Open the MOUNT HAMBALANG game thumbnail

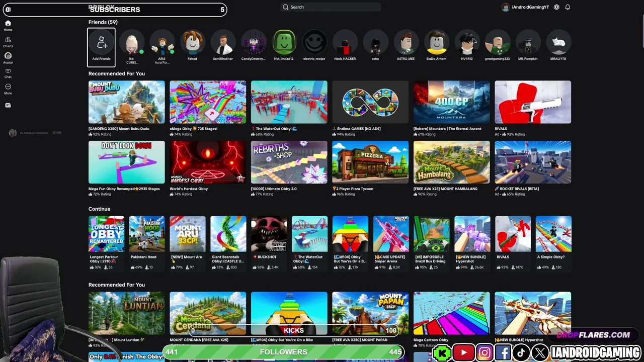point(451,162)
